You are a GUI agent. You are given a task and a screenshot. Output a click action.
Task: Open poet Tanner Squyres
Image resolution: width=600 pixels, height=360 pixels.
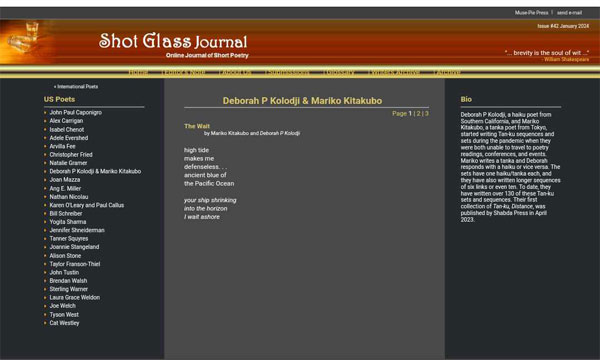click(x=69, y=239)
